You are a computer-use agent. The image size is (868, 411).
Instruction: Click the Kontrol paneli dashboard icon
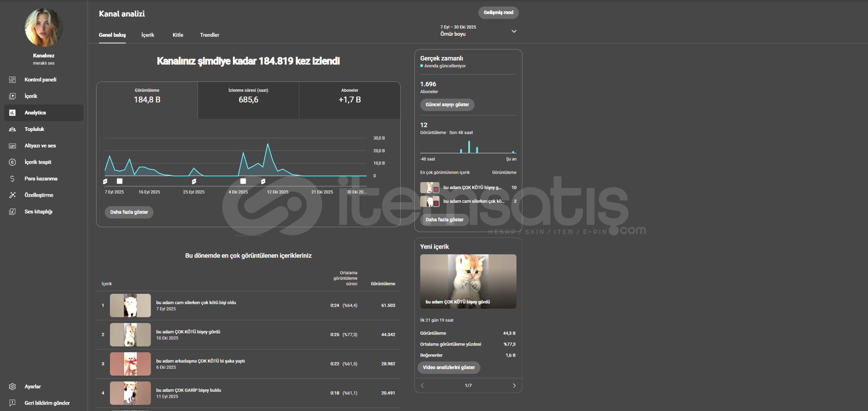(x=12, y=80)
